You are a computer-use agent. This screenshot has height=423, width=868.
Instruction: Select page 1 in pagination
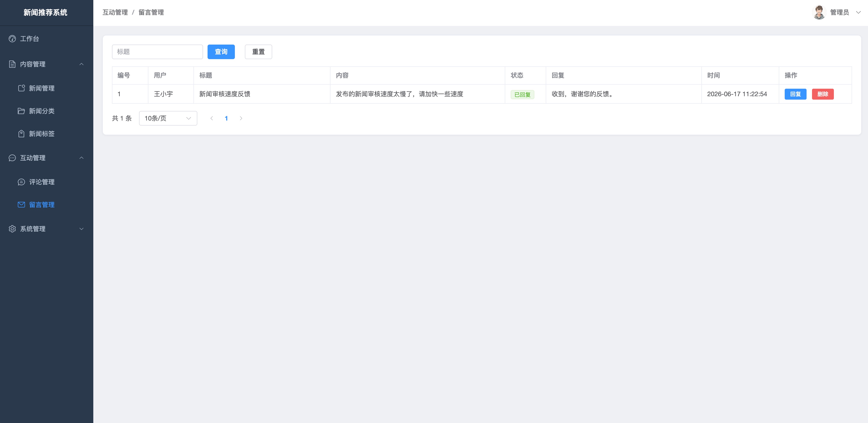[226, 118]
